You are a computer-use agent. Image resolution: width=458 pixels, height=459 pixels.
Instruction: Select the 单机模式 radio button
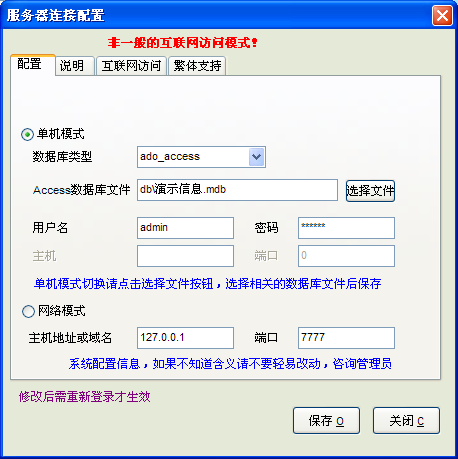click(x=27, y=134)
